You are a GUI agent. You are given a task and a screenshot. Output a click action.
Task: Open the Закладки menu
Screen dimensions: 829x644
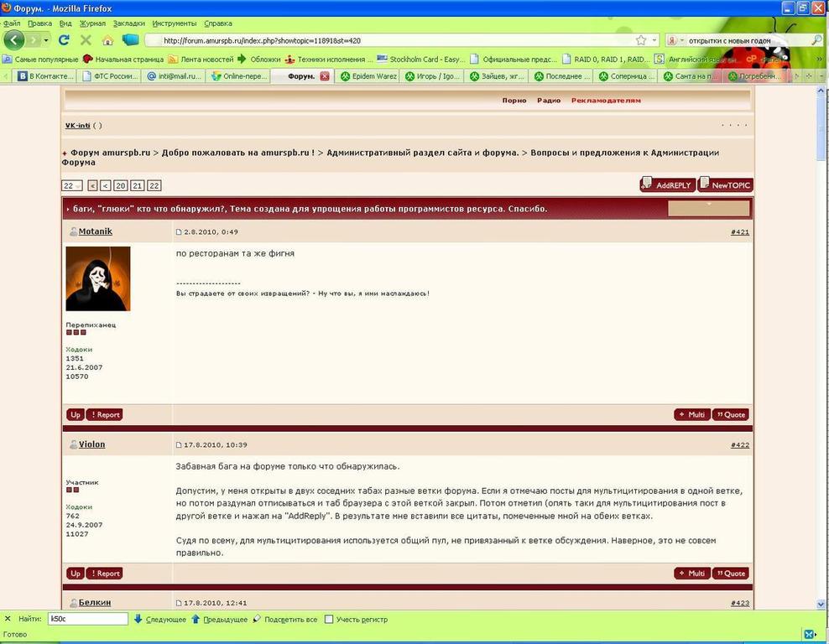(x=128, y=23)
